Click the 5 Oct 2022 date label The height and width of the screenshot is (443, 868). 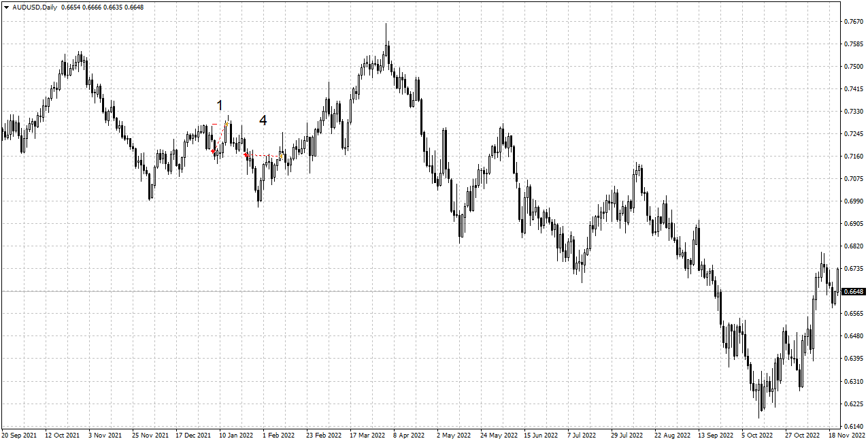click(x=758, y=434)
